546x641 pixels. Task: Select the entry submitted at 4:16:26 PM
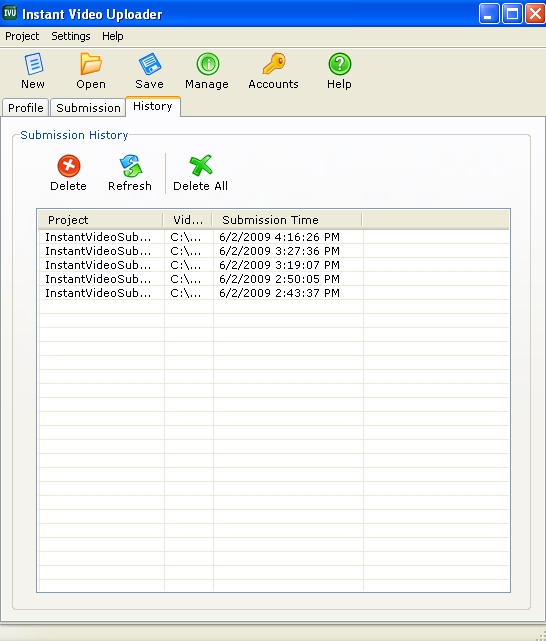tap(274, 237)
